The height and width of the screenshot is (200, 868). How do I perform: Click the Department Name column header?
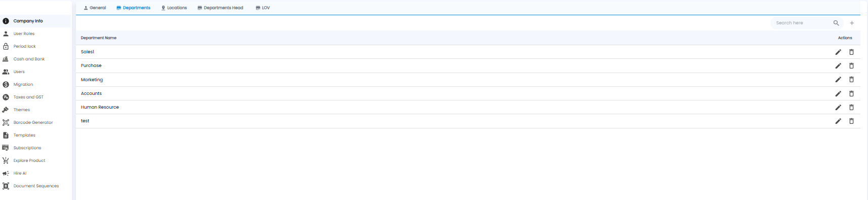99,38
